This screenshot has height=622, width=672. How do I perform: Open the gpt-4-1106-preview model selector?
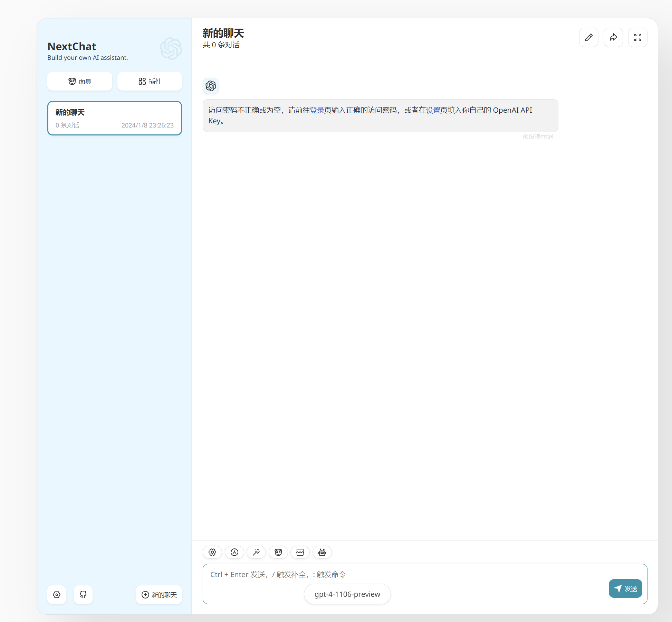[347, 594]
